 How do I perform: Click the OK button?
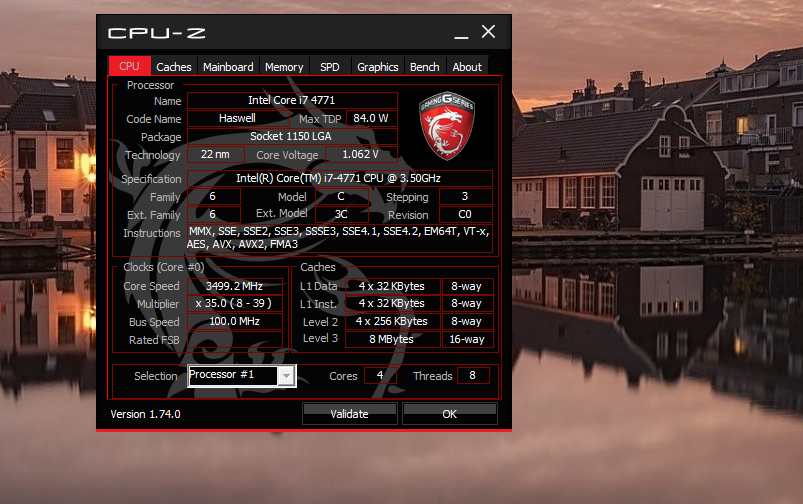tap(450, 414)
